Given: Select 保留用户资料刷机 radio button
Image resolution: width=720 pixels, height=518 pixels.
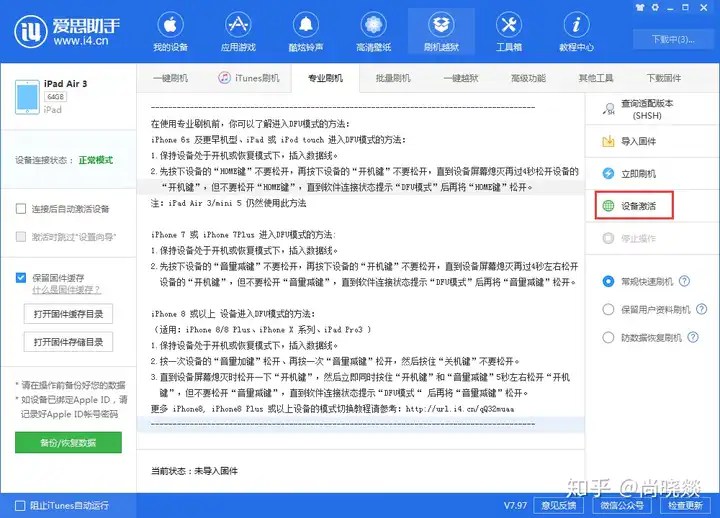Looking at the screenshot, I should point(608,310).
